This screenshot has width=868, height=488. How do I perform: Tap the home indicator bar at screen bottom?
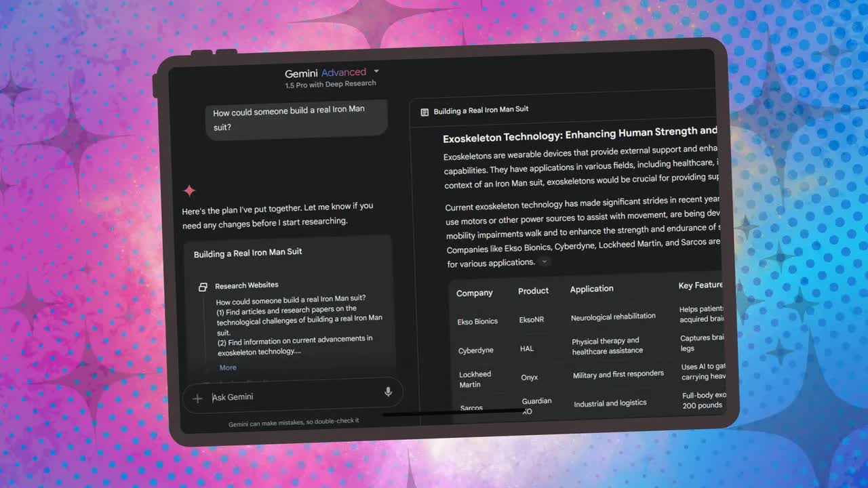[x=453, y=412]
